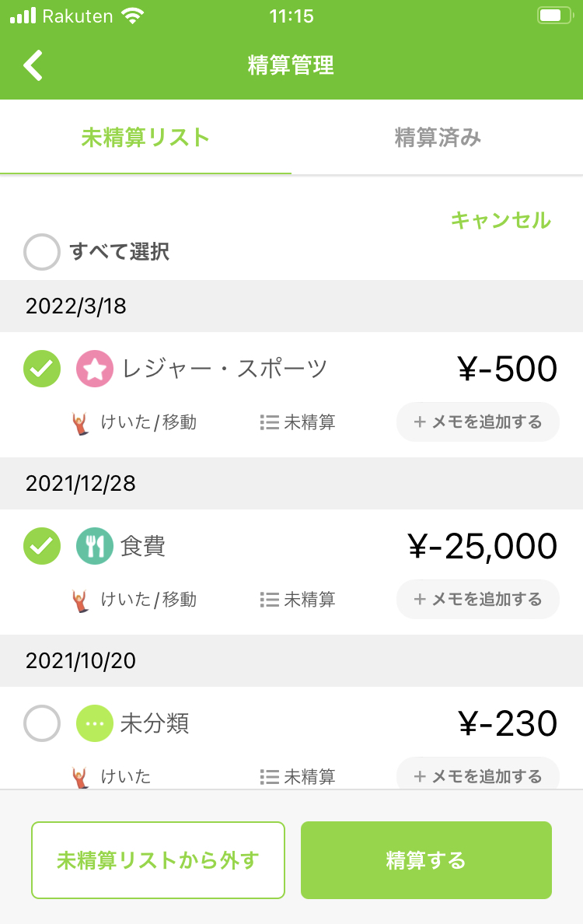This screenshot has width=583, height=924.
Task: Tap the battery icon in status bar
Action: pos(555,16)
